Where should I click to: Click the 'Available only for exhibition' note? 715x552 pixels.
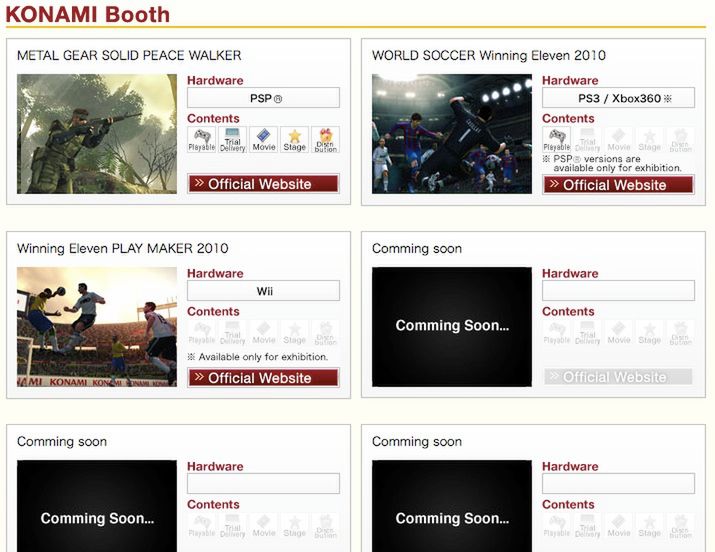coord(258,357)
